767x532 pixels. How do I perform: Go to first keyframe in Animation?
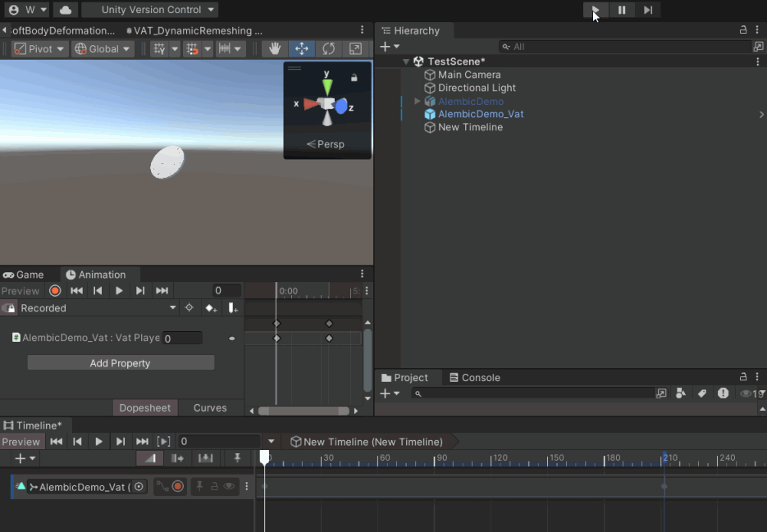point(77,291)
